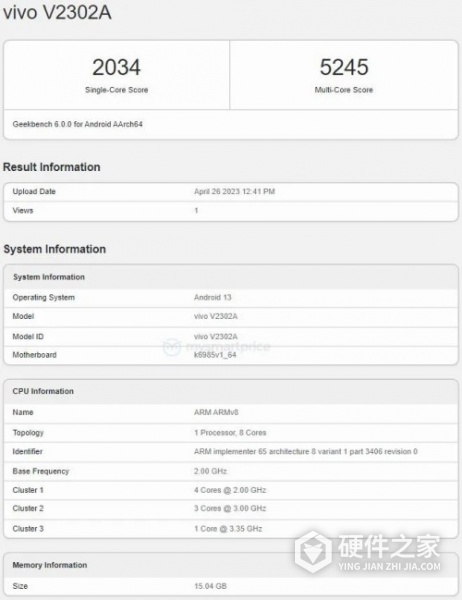This screenshot has height=600, width=462.
Task: Click the vivo V2302A page title
Action: 57,12
